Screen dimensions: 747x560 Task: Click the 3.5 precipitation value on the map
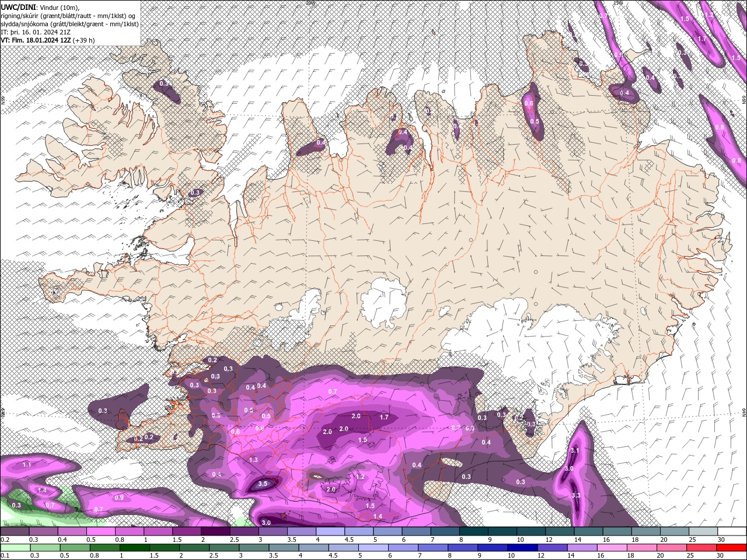[x=263, y=484]
